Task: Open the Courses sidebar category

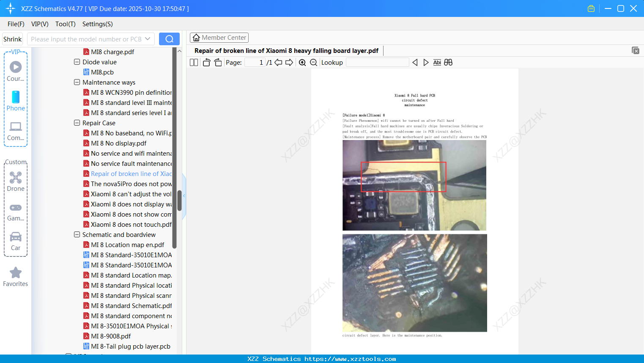Action: [16, 71]
